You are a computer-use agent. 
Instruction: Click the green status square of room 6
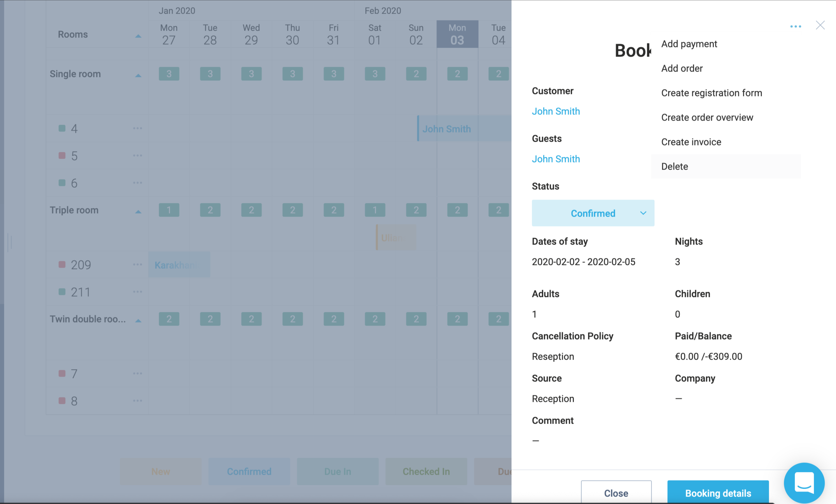(x=62, y=183)
